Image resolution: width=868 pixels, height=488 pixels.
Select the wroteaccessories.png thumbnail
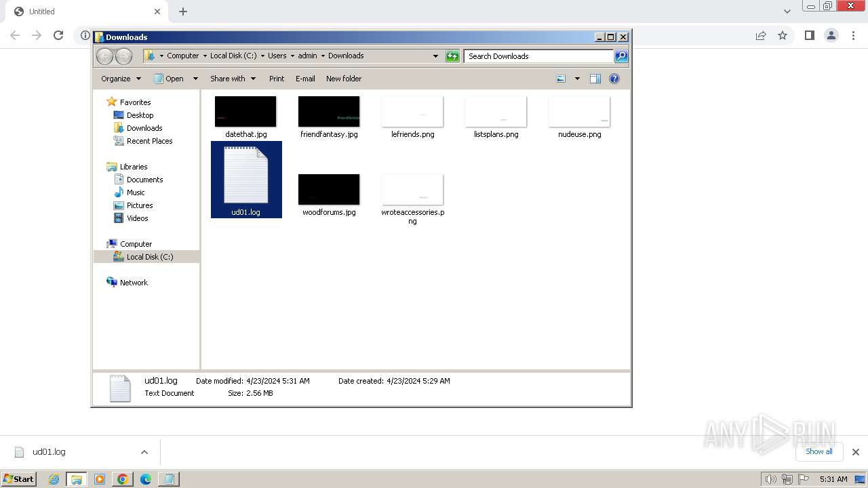tap(412, 190)
